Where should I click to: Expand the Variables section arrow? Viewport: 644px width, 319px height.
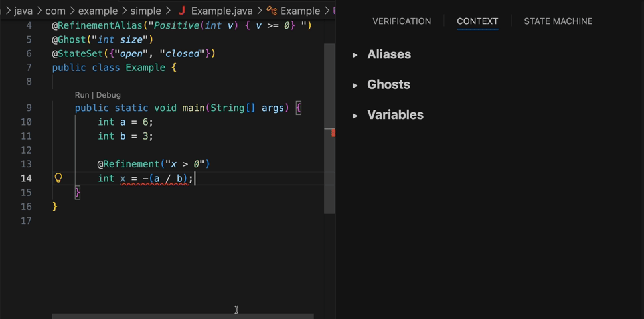point(355,116)
